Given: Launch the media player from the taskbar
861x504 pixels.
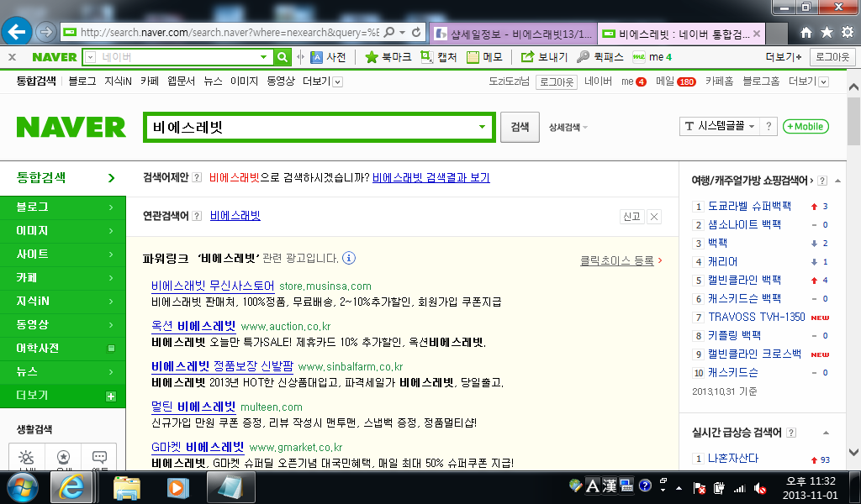Looking at the screenshot, I should [177, 487].
